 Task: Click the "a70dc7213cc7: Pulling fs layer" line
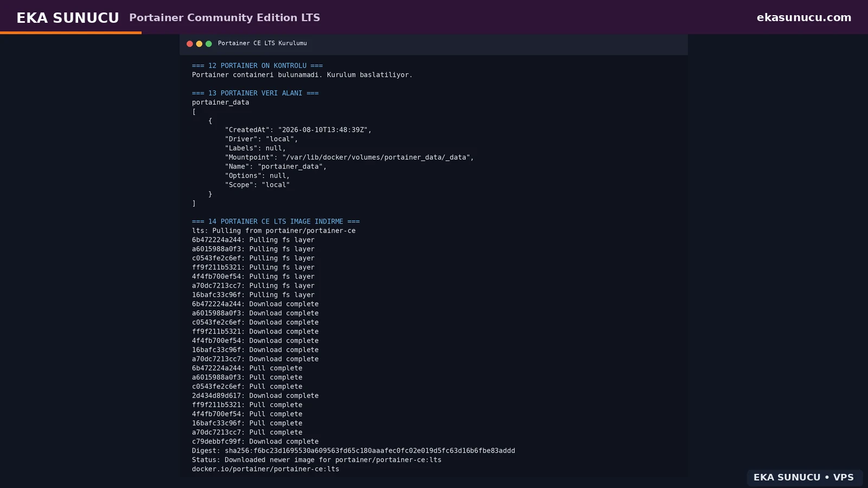(x=253, y=286)
